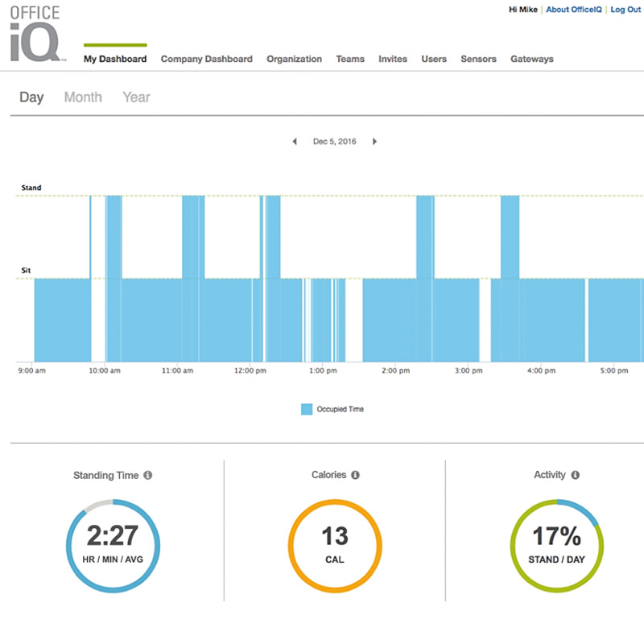Click the Hi Mike greeting text

522,10
